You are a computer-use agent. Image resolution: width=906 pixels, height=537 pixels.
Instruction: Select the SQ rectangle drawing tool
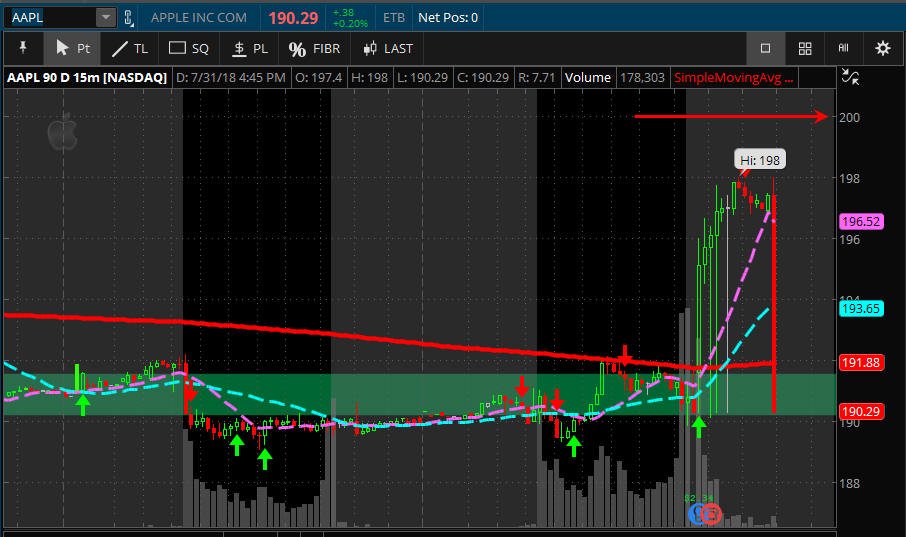(188, 49)
